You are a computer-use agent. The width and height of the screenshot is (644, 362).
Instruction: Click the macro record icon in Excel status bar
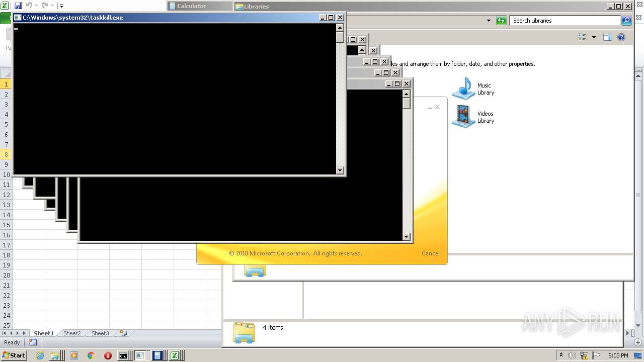click(33, 342)
